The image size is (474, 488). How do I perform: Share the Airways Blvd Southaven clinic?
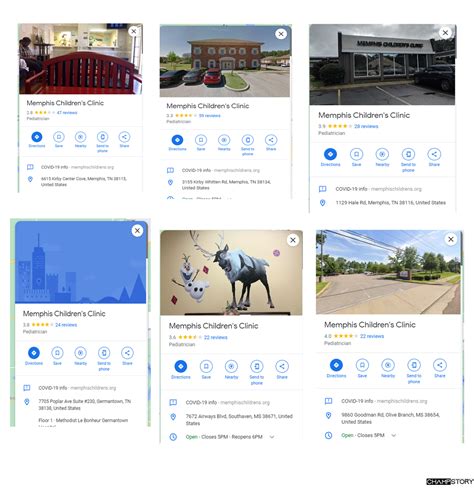click(282, 366)
